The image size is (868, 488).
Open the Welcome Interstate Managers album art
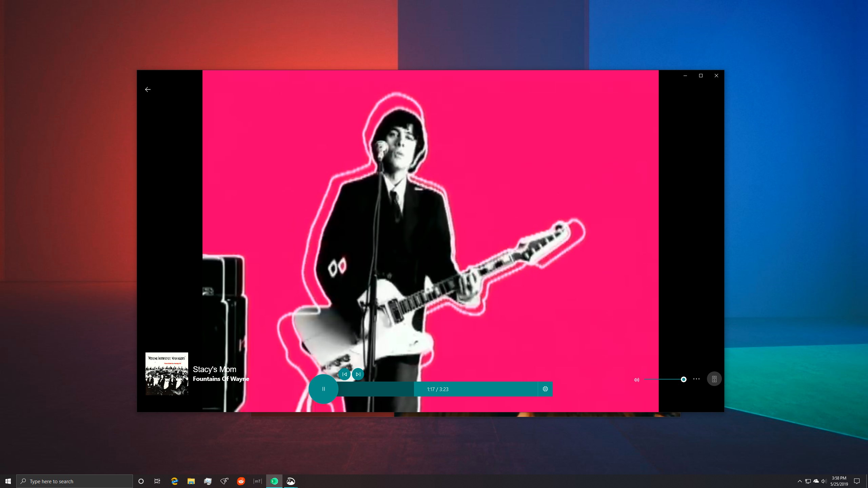(167, 373)
